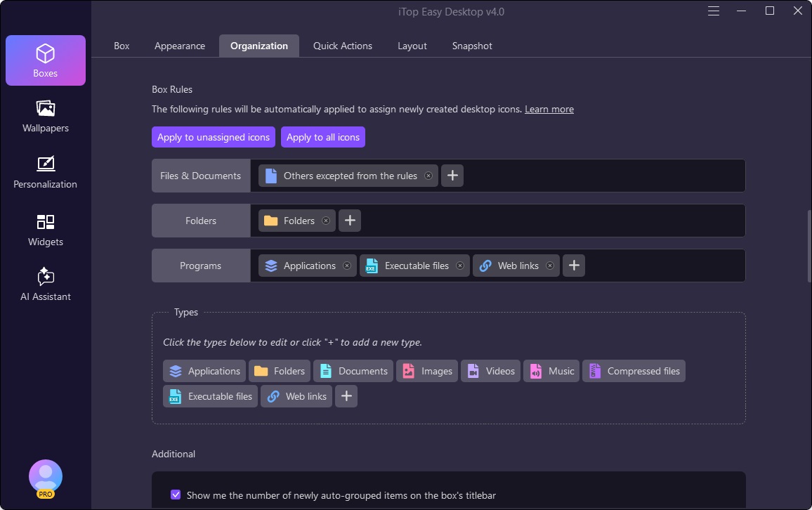This screenshot has width=812, height=510.
Task: Switch to the Appearance tab
Action: [x=180, y=46]
